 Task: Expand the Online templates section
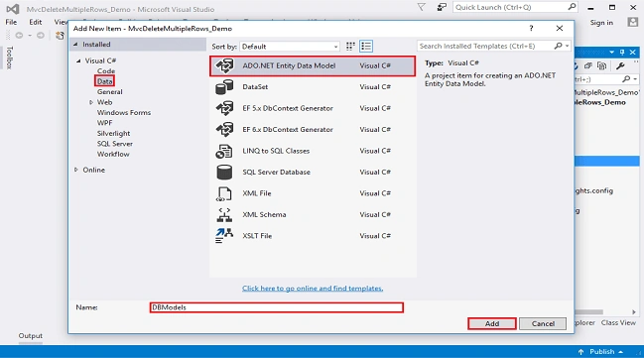pos(76,170)
